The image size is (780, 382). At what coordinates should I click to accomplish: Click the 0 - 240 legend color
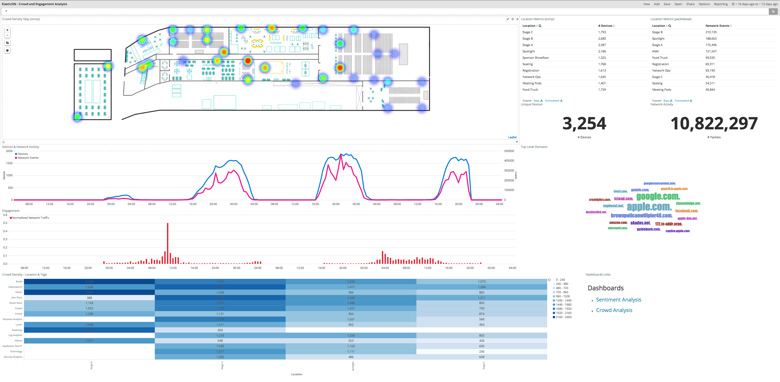555,280
